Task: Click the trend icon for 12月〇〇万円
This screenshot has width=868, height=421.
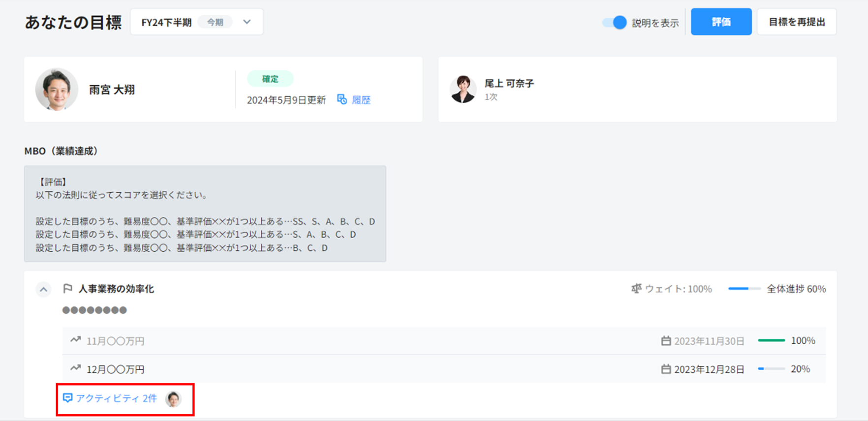Action: (x=75, y=368)
